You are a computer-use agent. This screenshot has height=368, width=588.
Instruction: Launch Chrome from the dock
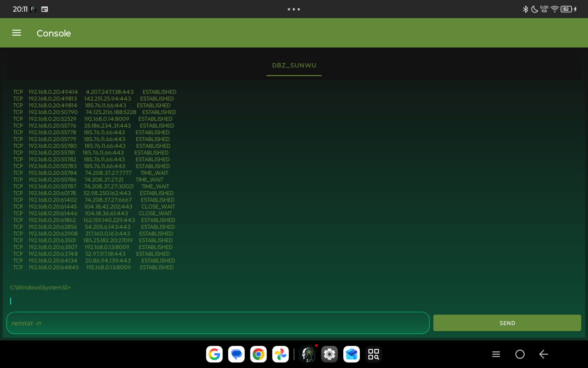[x=258, y=354]
